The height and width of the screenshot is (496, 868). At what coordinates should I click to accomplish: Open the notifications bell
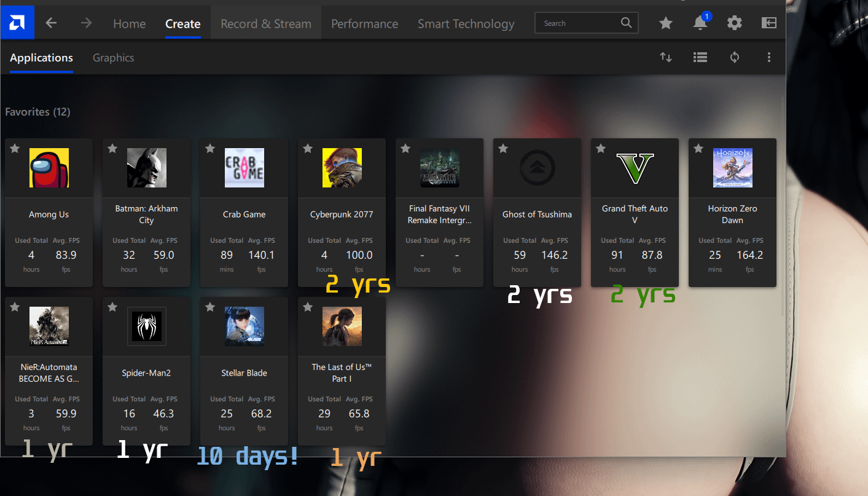point(700,23)
